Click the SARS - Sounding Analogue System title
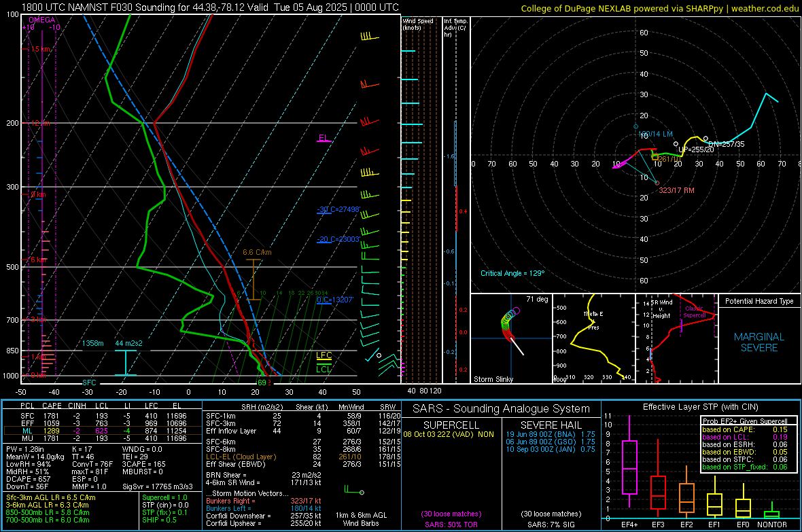The height and width of the screenshot is (532, 802). 501,409
